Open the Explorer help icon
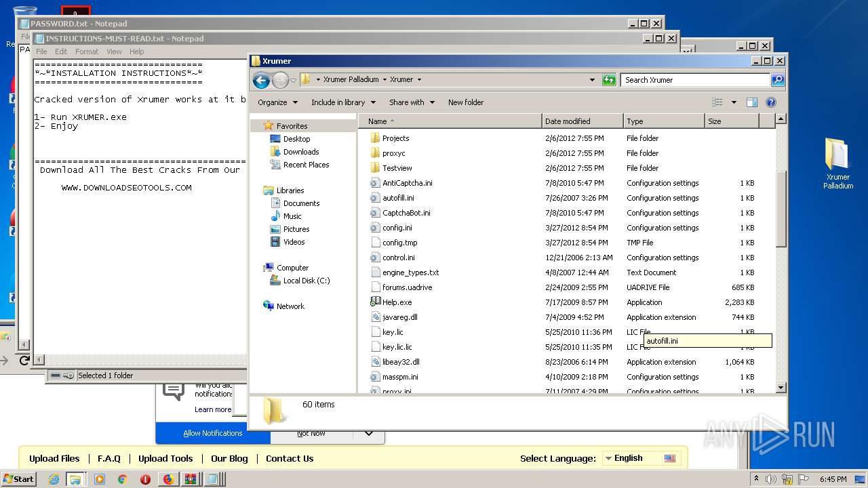Image resolution: width=868 pixels, height=488 pixels. 770,102
